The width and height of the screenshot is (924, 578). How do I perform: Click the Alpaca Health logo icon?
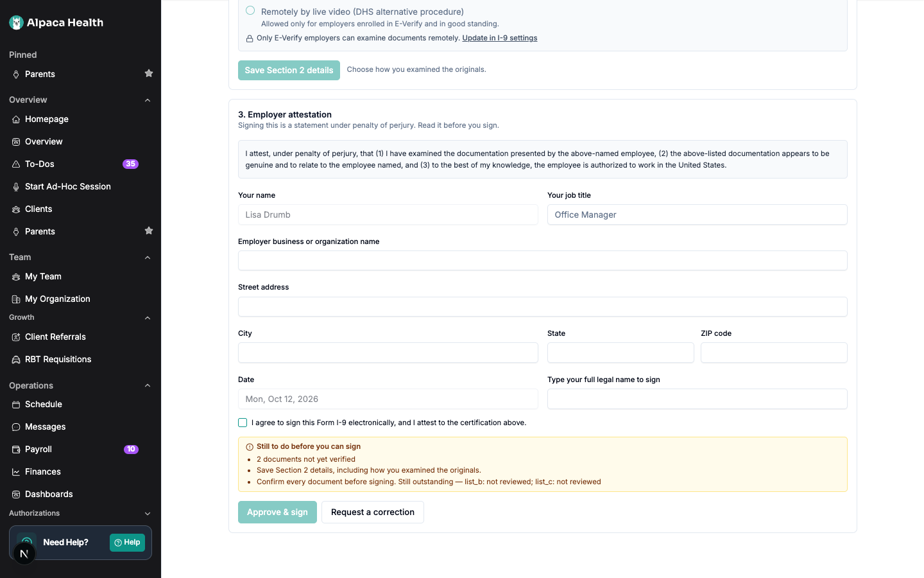pos(16,22)
